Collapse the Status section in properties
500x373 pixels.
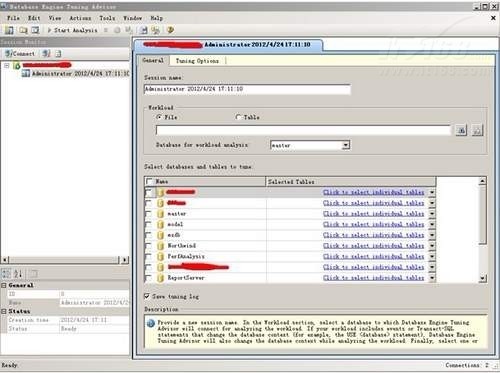(x=4, y=311)
